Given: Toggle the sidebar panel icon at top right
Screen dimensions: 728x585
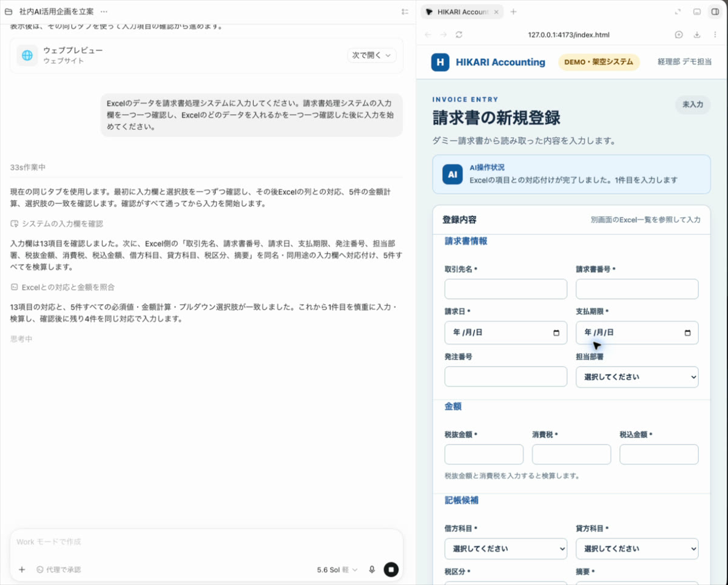Looking at the screenshot, I should 715,12.
